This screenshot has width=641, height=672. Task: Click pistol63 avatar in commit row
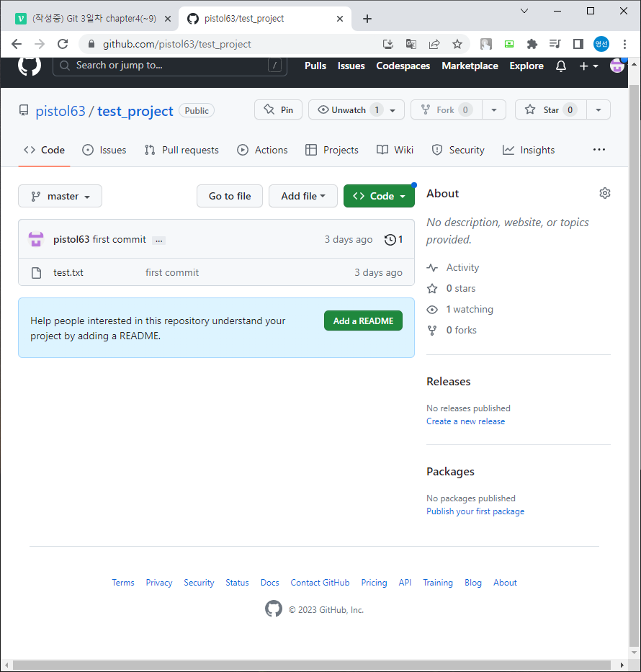click(36, 239)
